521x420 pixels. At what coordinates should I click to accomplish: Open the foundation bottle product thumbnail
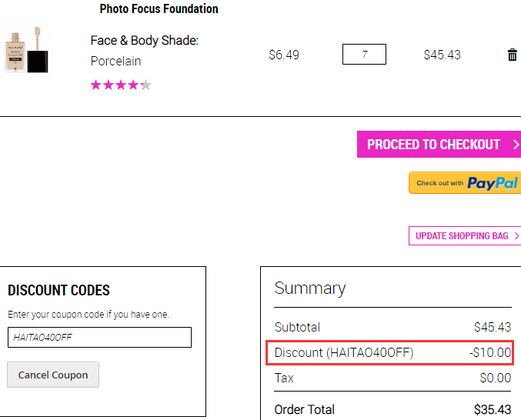coord(27,50)
